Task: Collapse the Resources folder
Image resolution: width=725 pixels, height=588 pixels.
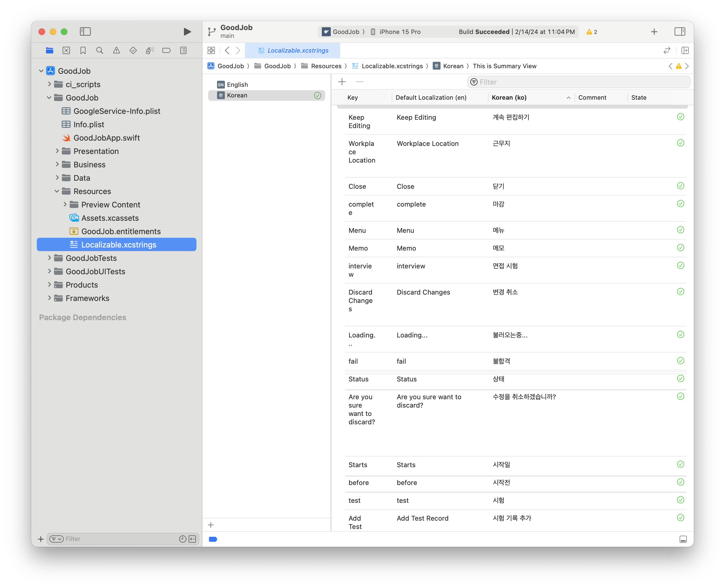Action: pyautogui.click(x=57, y=191)
